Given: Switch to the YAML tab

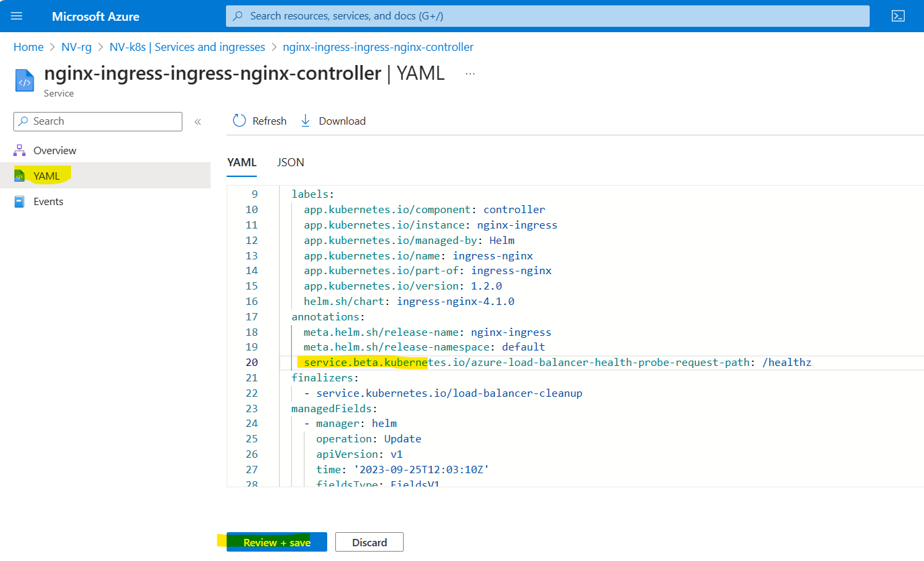Looking at the screenshot, I should pyautogui.click(x=241, y=162).
